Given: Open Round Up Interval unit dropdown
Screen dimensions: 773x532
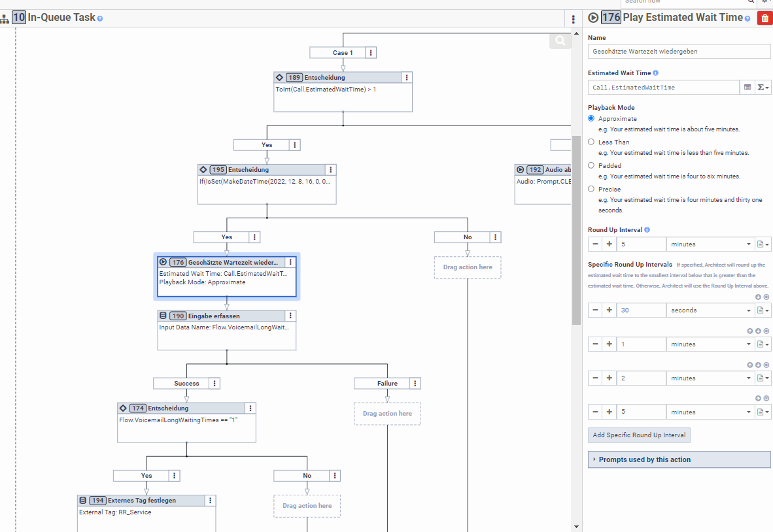Looking at the screenshot, I should 710,244.
